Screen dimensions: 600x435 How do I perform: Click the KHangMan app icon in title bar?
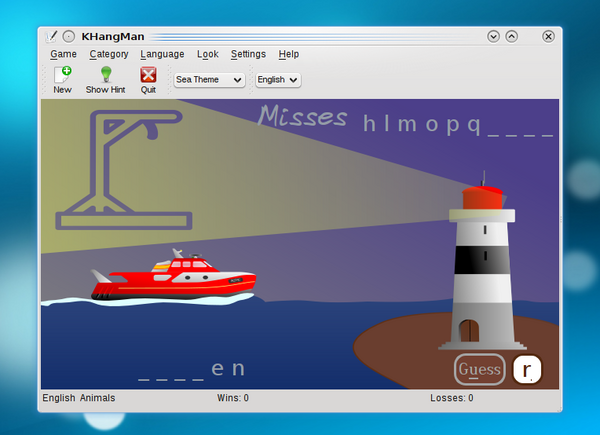52,36
